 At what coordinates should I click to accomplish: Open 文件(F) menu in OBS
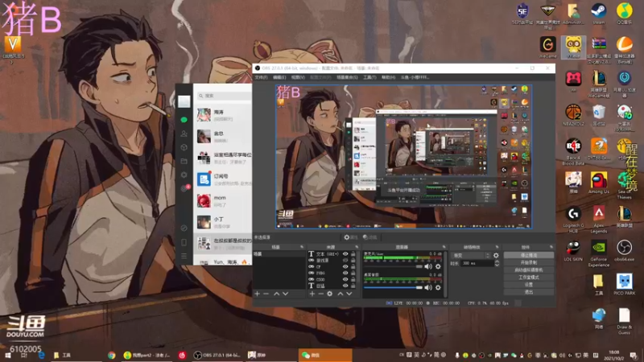(x=261, y=77)
